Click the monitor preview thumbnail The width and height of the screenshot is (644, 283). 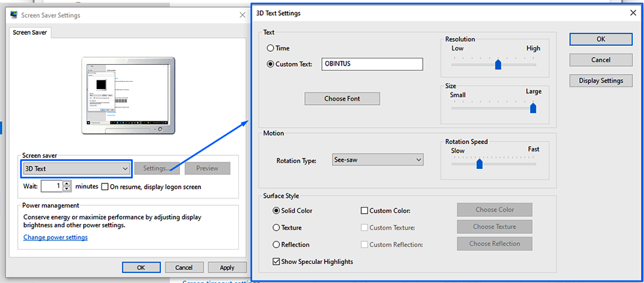point(128,95)
